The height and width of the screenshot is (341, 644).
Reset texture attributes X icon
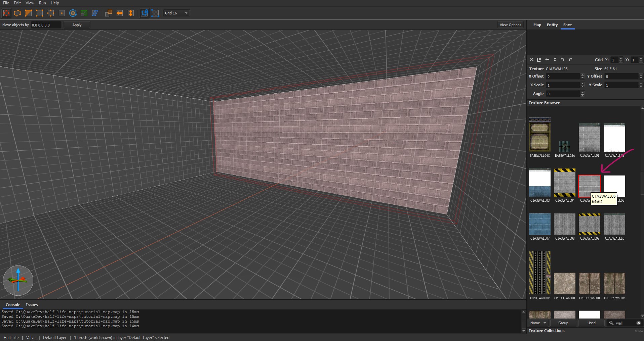click(x=532, y=59)
